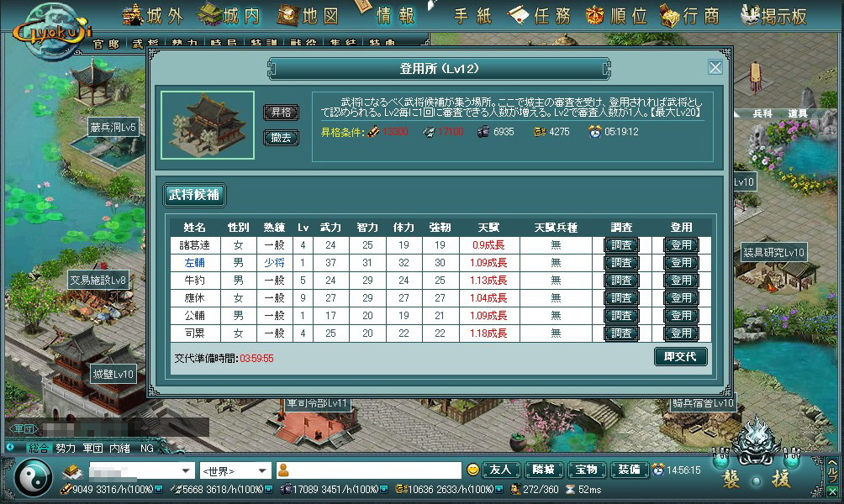Click the 装具研究Lv10 building label
Viewport: 844px width, 504px height.
pos(773,252)
